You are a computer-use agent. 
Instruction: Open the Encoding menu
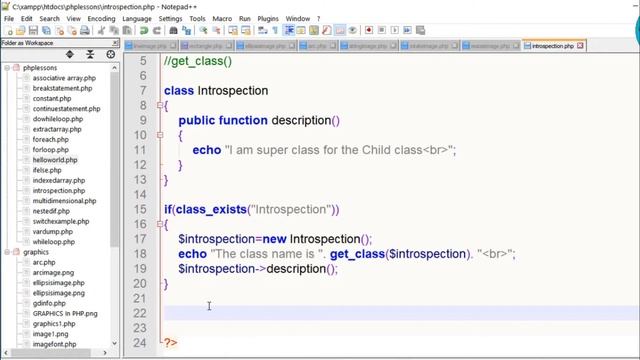tap(101, 19)
